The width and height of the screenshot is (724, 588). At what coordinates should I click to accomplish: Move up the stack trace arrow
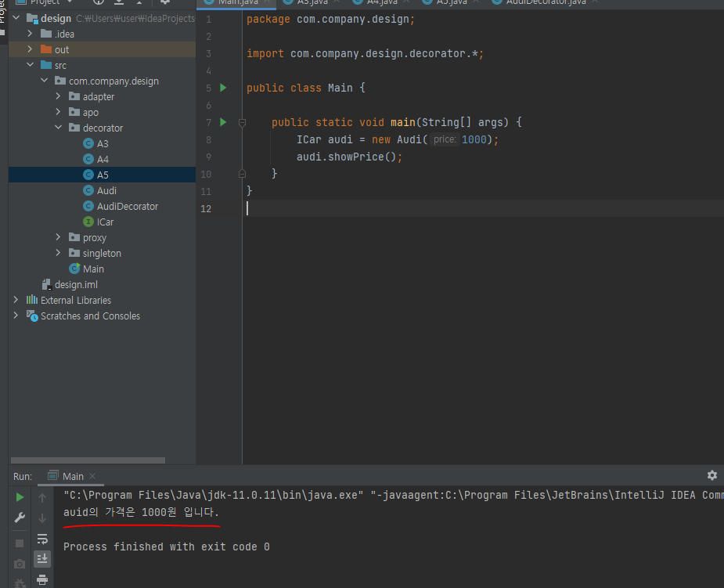click(x=42, y=497)
